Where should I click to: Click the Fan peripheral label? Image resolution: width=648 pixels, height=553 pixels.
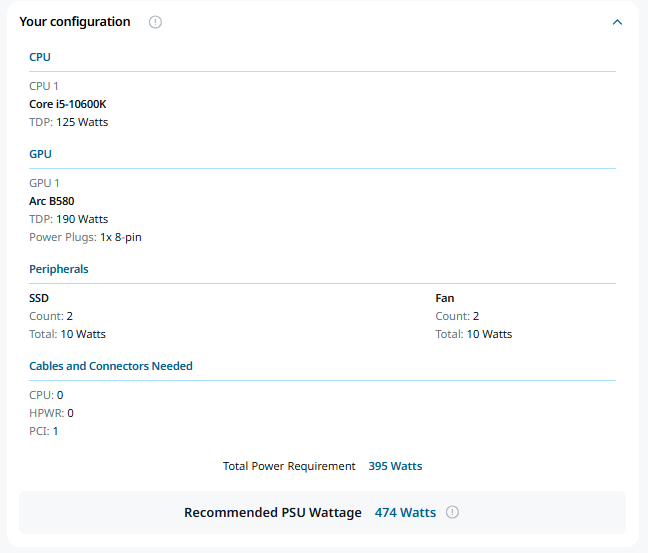point(445,298)
